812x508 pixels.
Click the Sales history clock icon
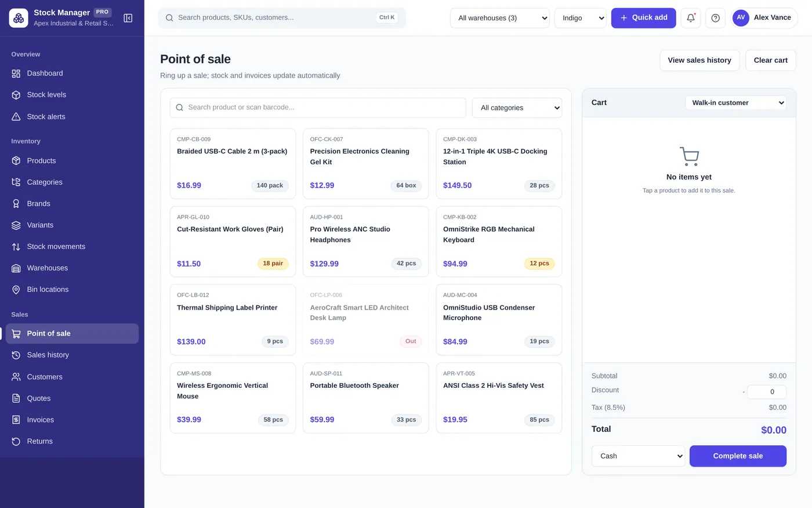coord(16,355)
